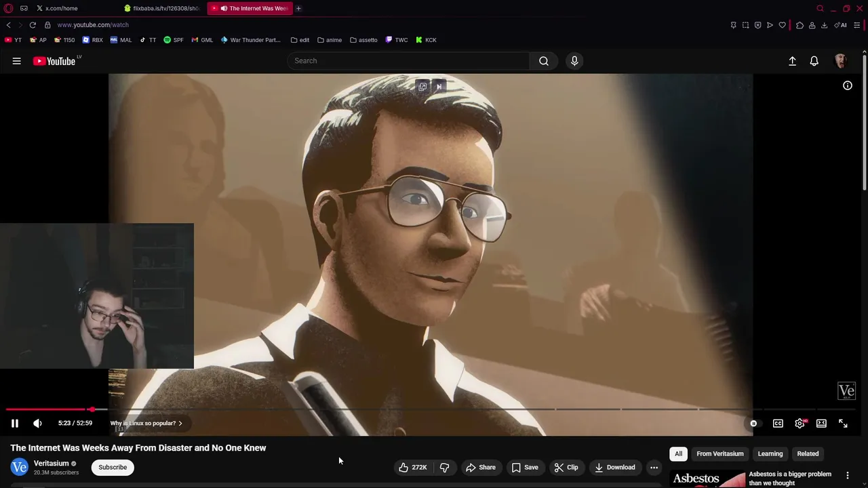
Task: Click the Opera AI button in toolbar
Action: click(x=841, y=25)
